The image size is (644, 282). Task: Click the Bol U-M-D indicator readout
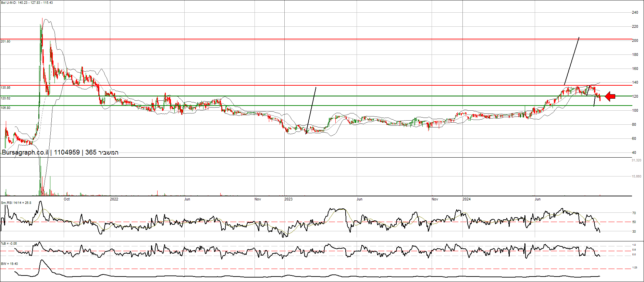27,3
